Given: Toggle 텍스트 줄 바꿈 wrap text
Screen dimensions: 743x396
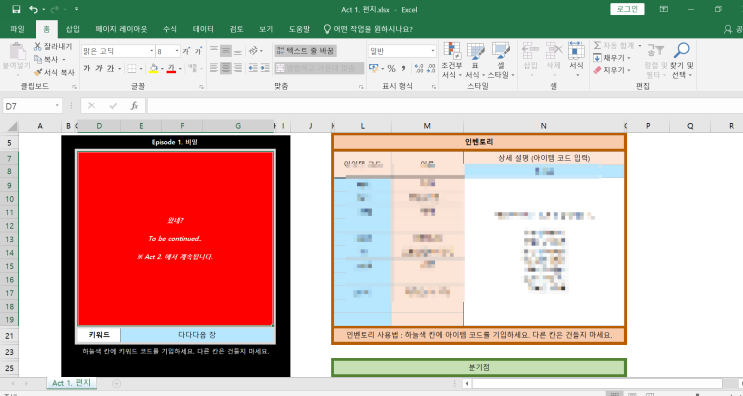Looking at the screenshot, I should [x=306, y=51].
